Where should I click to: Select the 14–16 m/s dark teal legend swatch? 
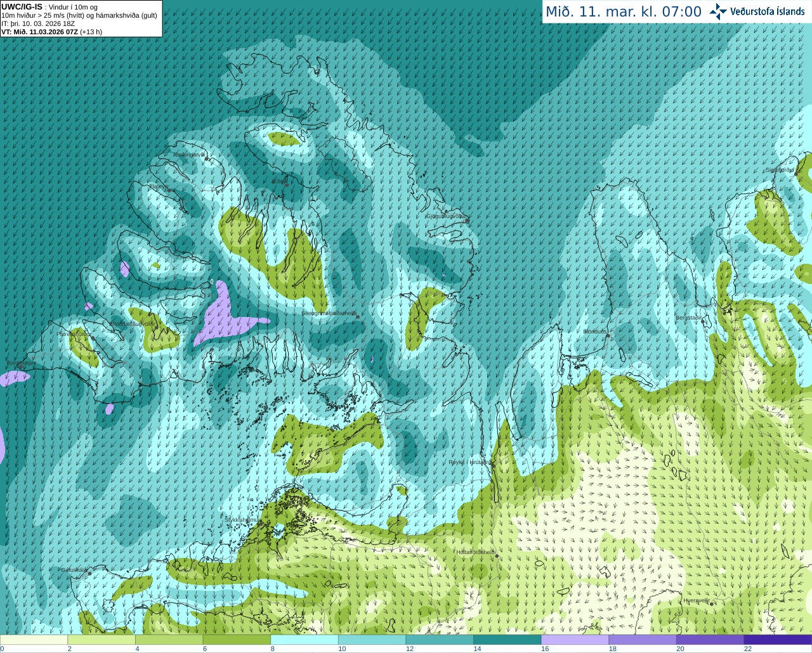click(507, 640)
